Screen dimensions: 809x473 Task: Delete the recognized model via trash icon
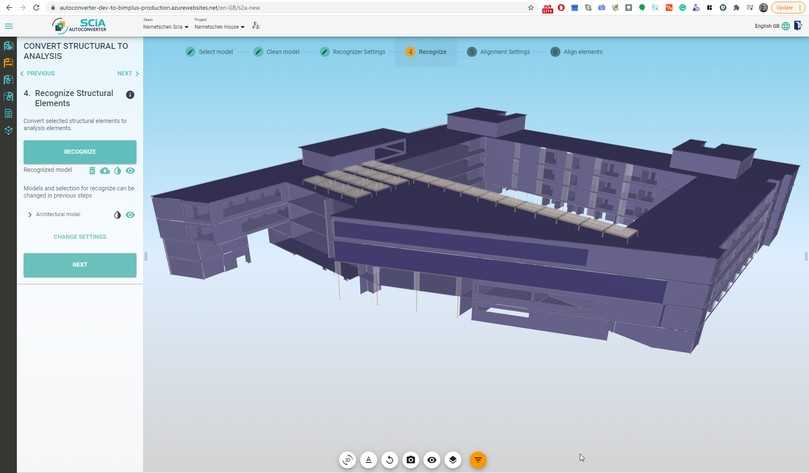pyautogui.click(x=92, y=171)
